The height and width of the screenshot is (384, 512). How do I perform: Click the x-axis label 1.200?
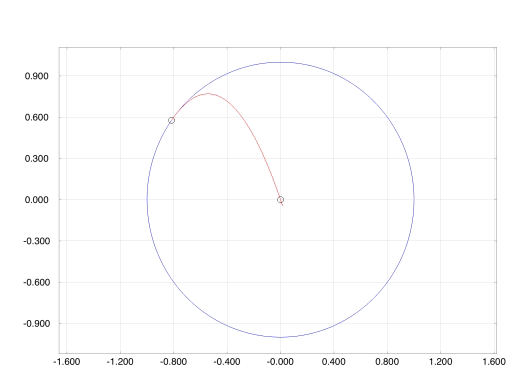(x=441, y=362)
